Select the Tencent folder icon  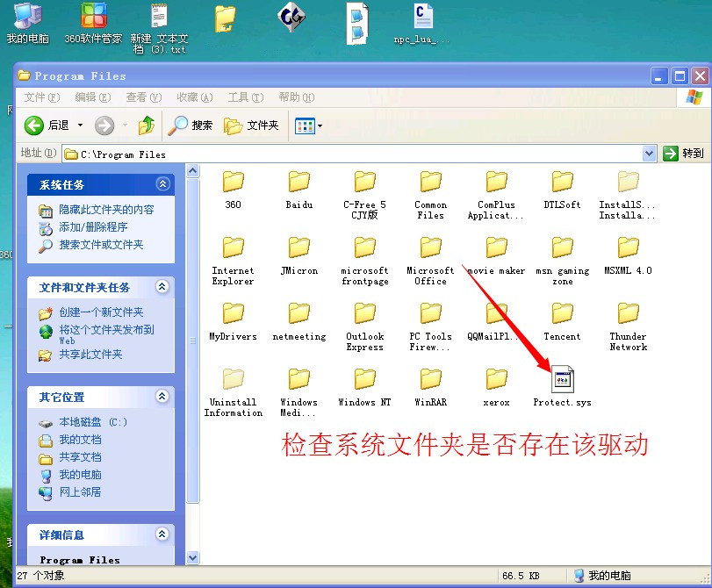tap(562, 313)
